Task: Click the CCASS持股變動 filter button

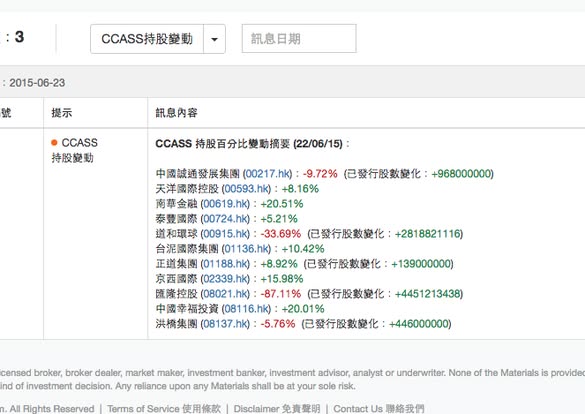Action: pos(147,39)
